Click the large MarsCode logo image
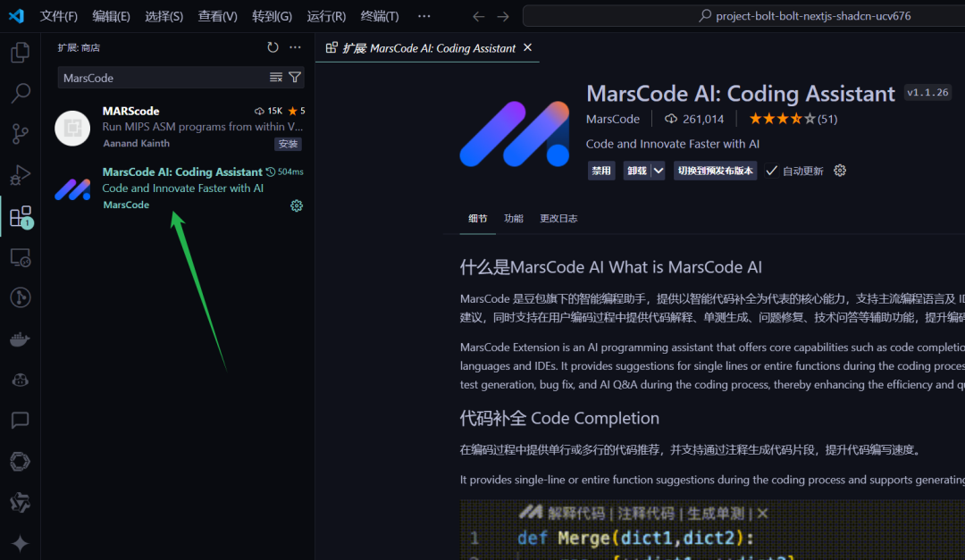 [x=516, y=134]
